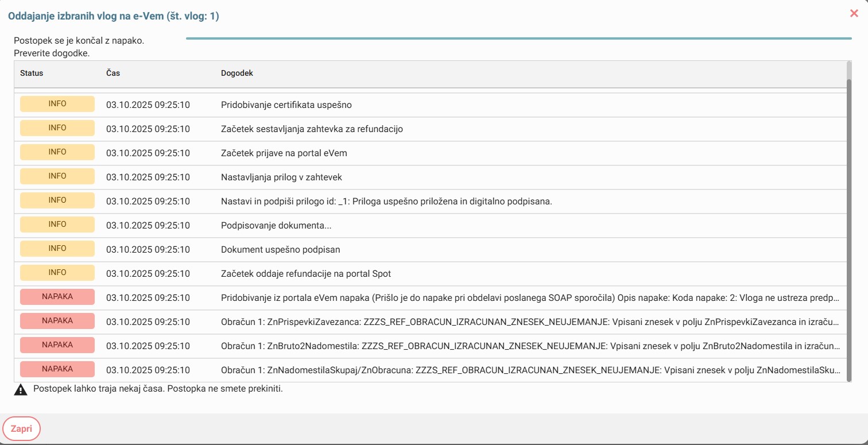Select the Začetek sestavljanja zahtevka za refundacijo event
This screenshot has height=445, width=868.
312,129
